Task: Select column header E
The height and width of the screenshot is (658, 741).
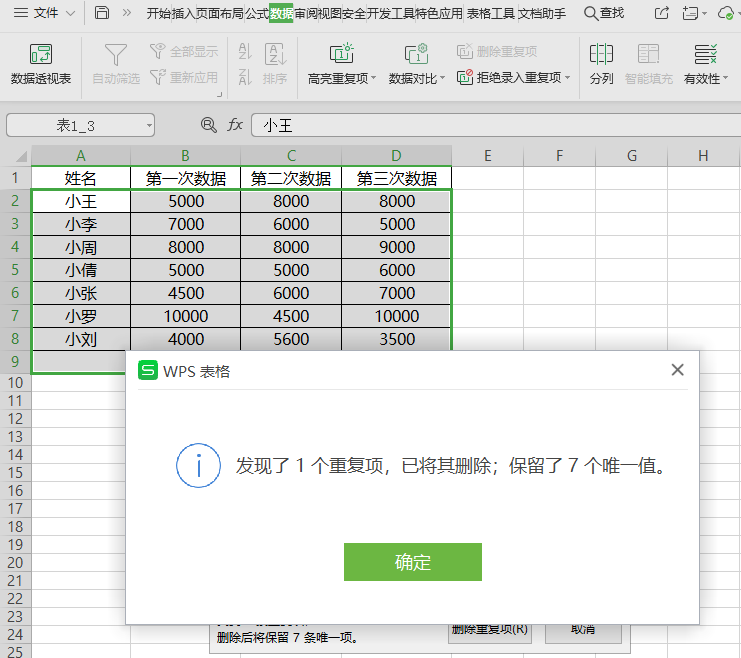Action: (487, 155)
